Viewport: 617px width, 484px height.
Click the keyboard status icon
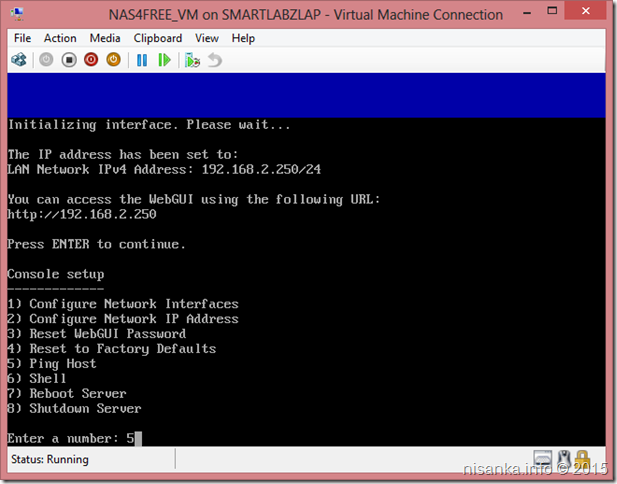point(543,458)
